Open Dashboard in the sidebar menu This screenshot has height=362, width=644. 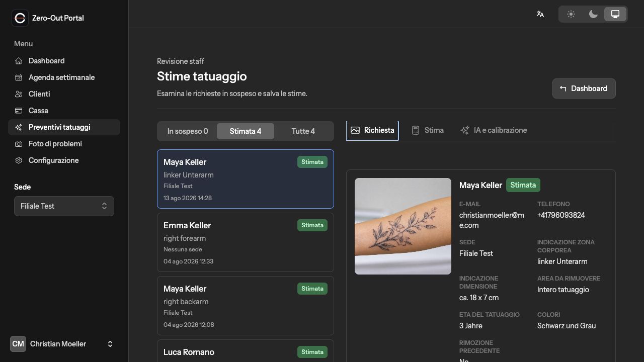click(x=64, y=61)
